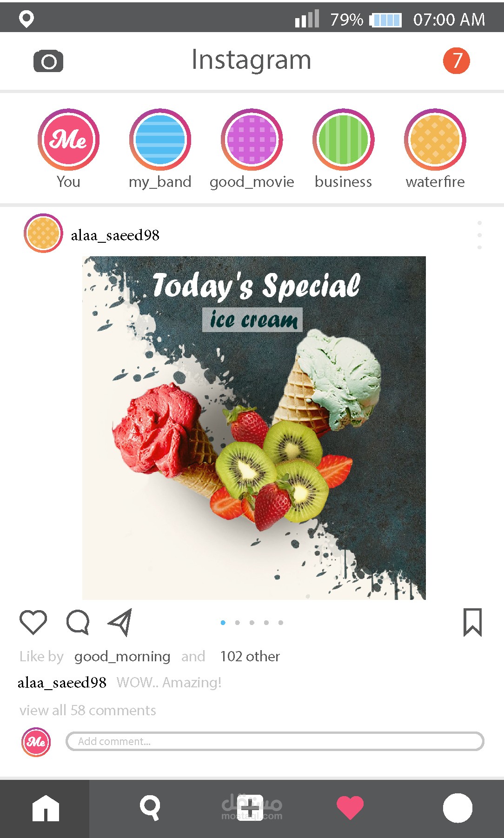The image size is (504, 838).
Task: Open your own story labeled You
Action: pyautogui.click(x=68, y=140)
